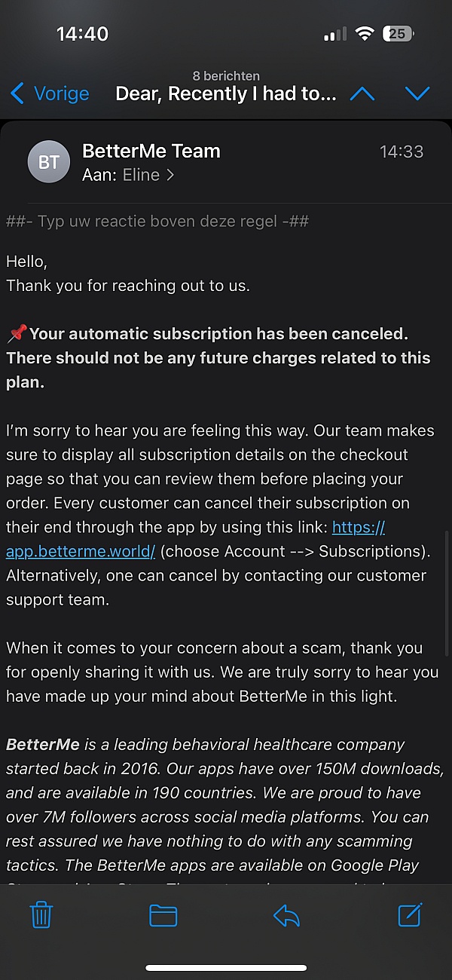Screen dimensions: 452x980
Task: Tap the red pushpin emoji
Action: coord(17,333)
